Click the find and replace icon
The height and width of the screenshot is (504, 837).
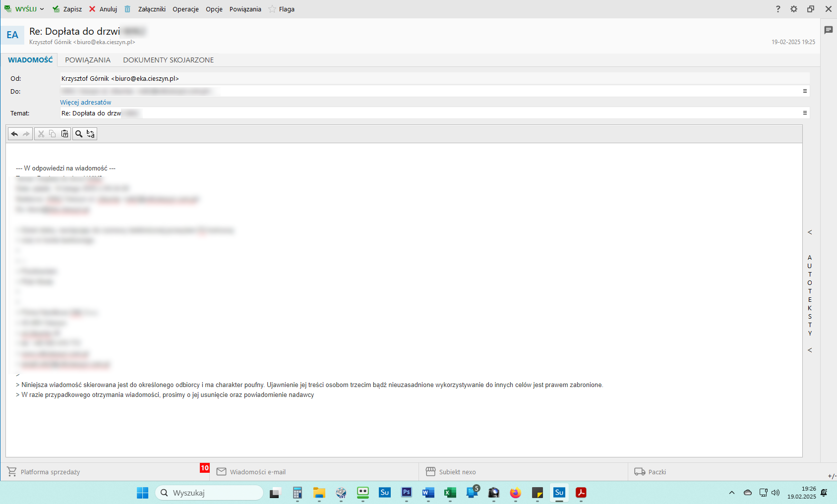click(x=90, y=134)
